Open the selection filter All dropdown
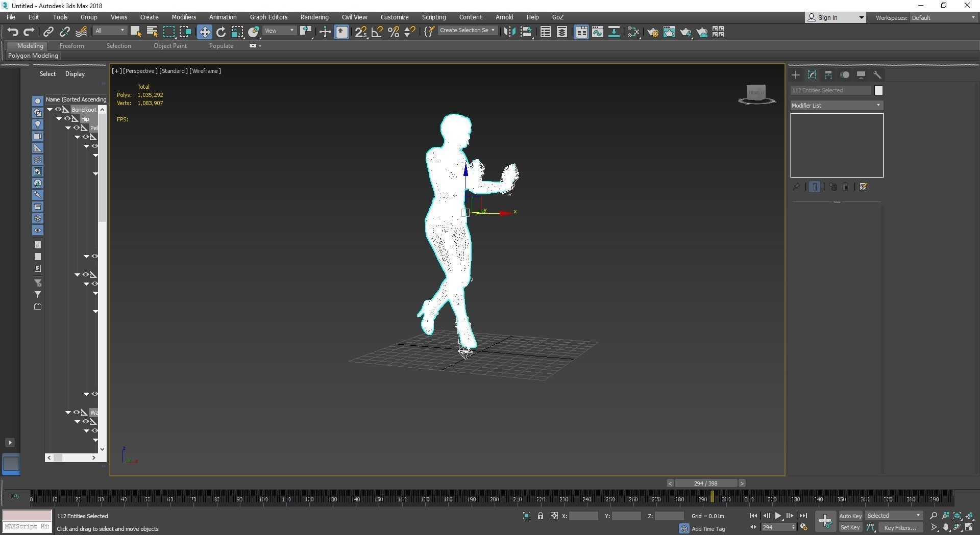This screenshot has height=535, width=980. tap(110, 31)
